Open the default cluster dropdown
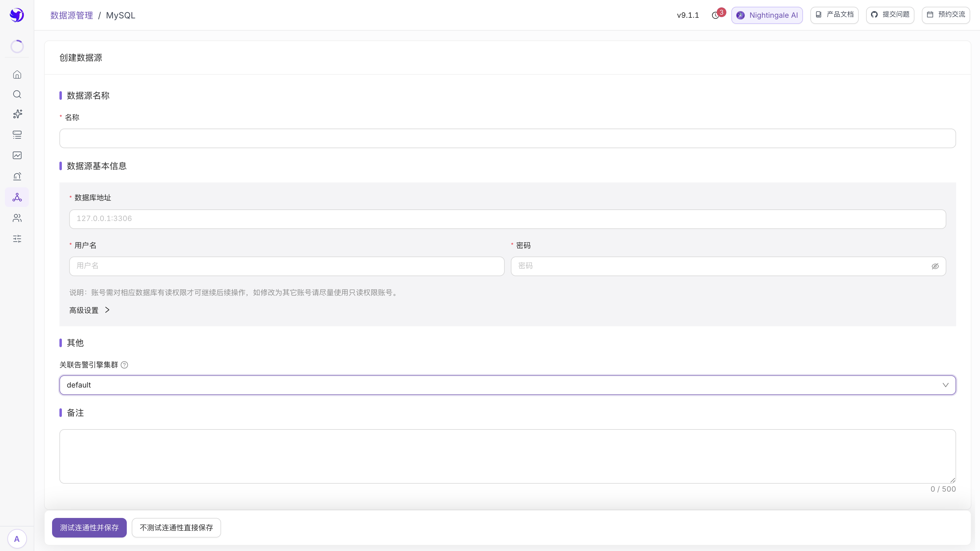 click(x=507, y=385)
